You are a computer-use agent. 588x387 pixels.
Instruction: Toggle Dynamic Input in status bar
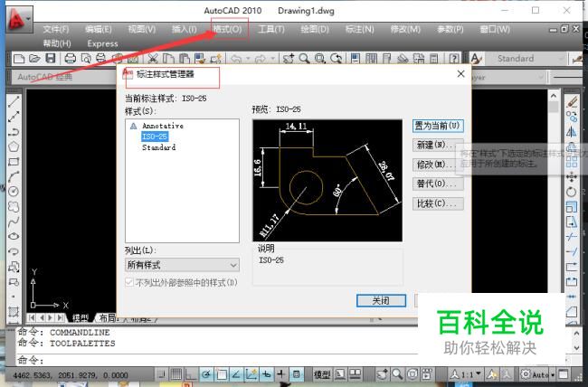click(x=266, y=373)
